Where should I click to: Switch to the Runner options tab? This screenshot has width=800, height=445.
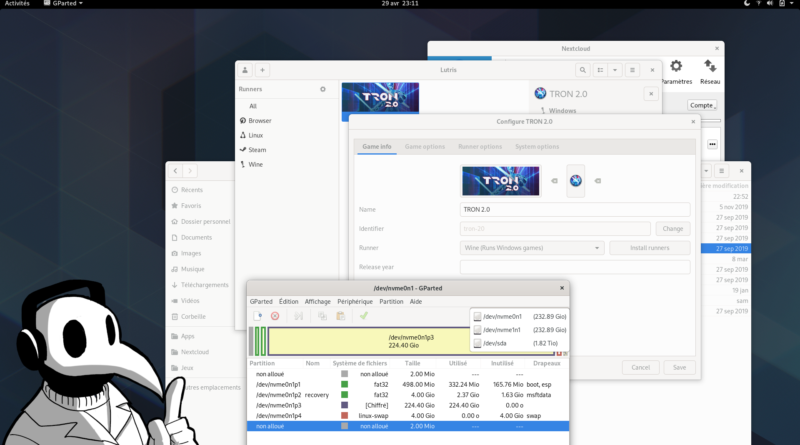tap(480, 146)
